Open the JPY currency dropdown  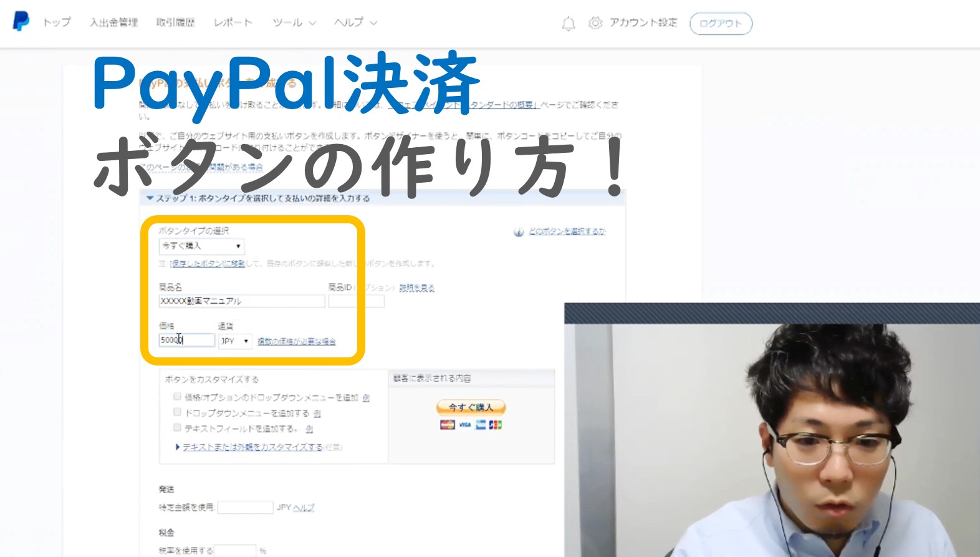point(235,341)
